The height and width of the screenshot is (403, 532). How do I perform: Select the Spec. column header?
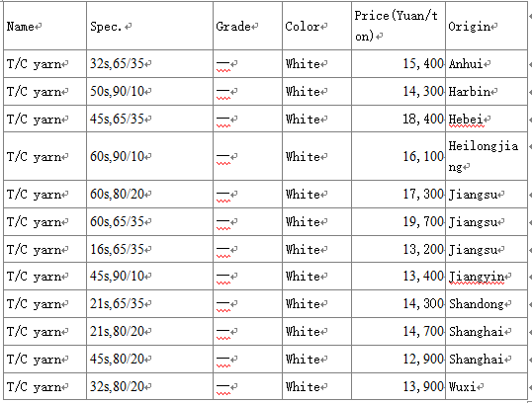[x=150, y=26]
